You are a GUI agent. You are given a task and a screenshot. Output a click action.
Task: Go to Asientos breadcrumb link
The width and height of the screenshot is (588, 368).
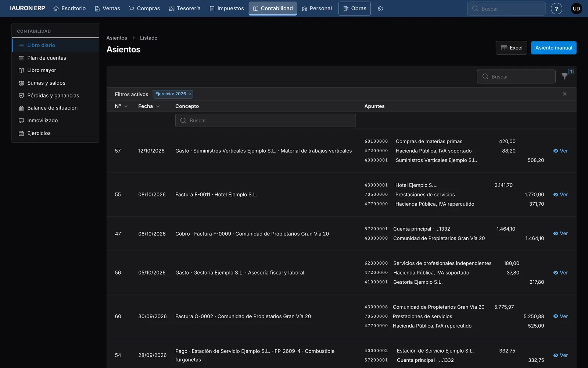[116, 38]
